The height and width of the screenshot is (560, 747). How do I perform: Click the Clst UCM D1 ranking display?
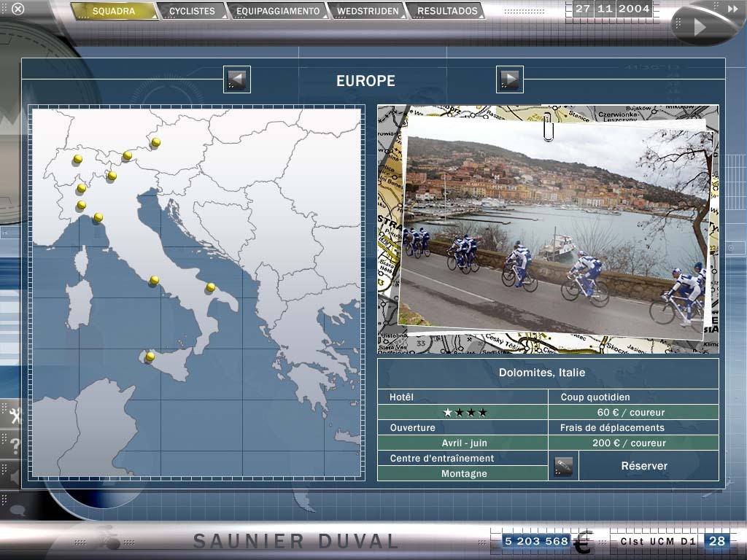point(659,541)
